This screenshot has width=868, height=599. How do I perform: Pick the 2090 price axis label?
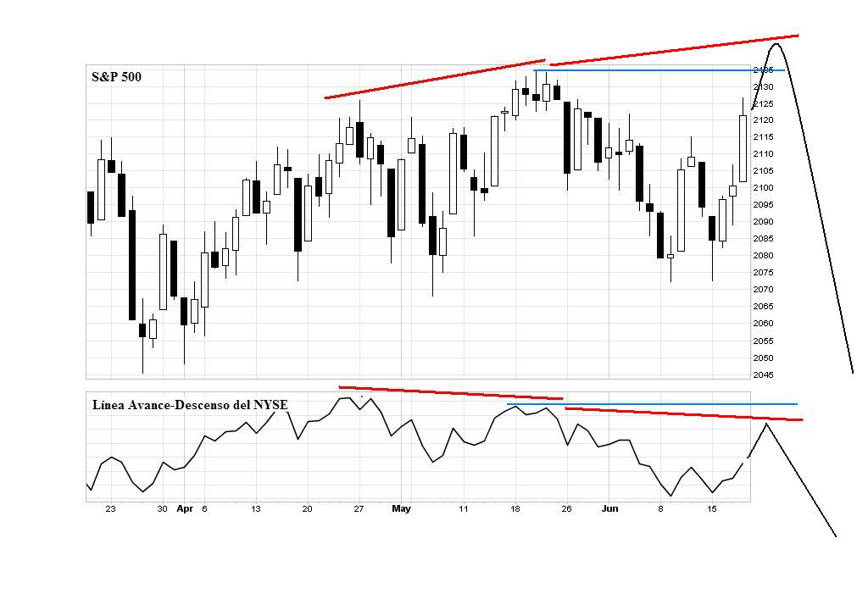764,222
